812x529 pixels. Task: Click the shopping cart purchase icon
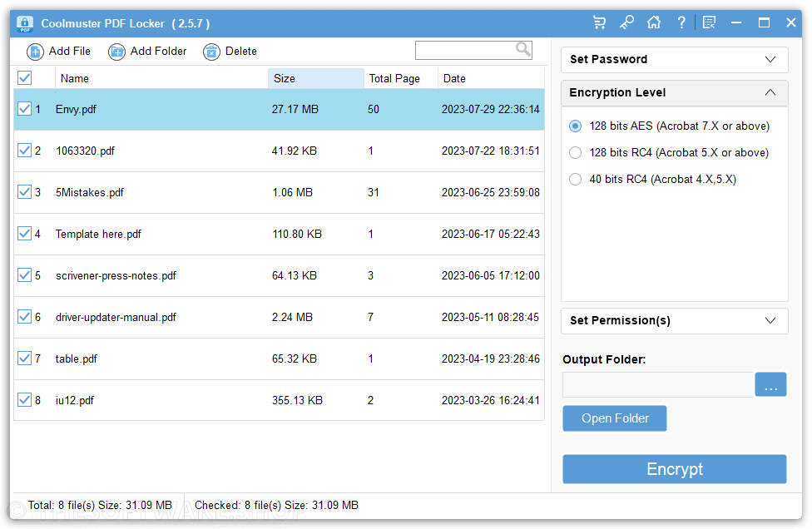pyautogui.click(x=599, y=22)
